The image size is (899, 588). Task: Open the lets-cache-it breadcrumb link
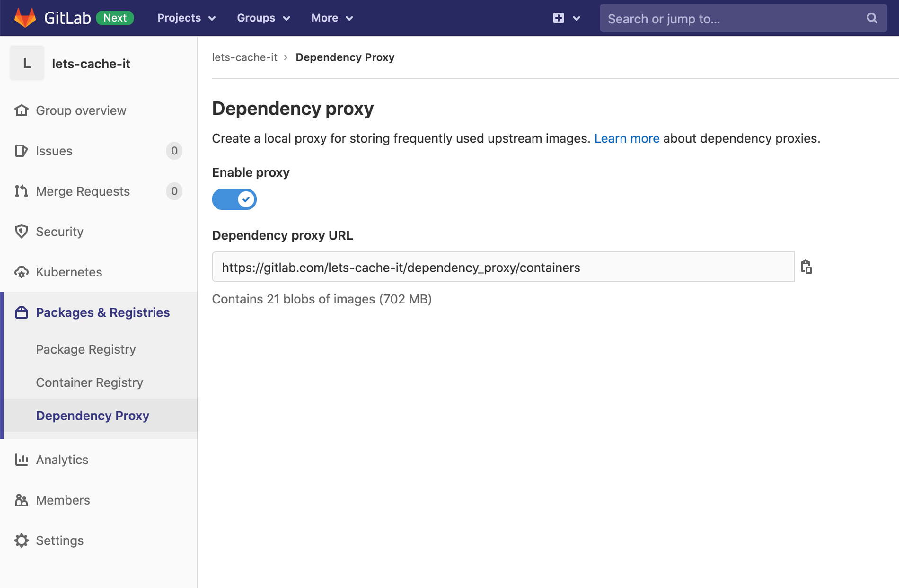(x=245, y=57)
